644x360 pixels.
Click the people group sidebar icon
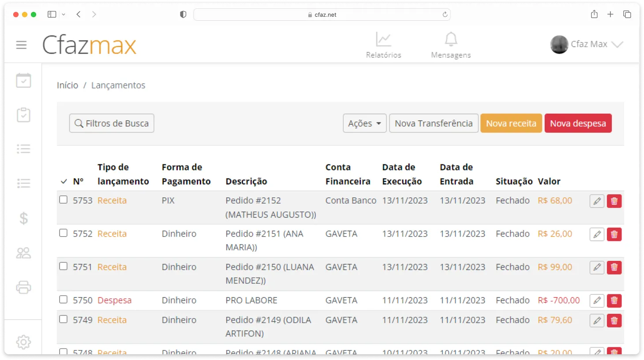coord(23,252)
